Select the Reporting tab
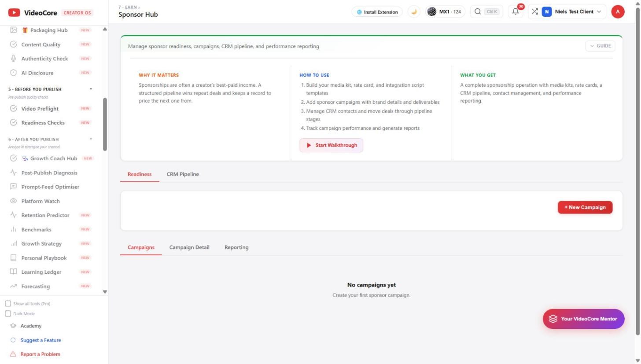 [236, 247]
